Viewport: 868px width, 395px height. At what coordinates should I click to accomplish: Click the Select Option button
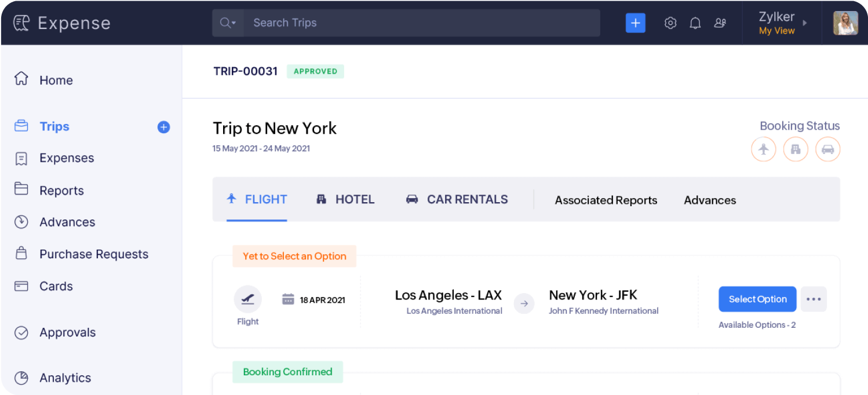tap(757, 299)
